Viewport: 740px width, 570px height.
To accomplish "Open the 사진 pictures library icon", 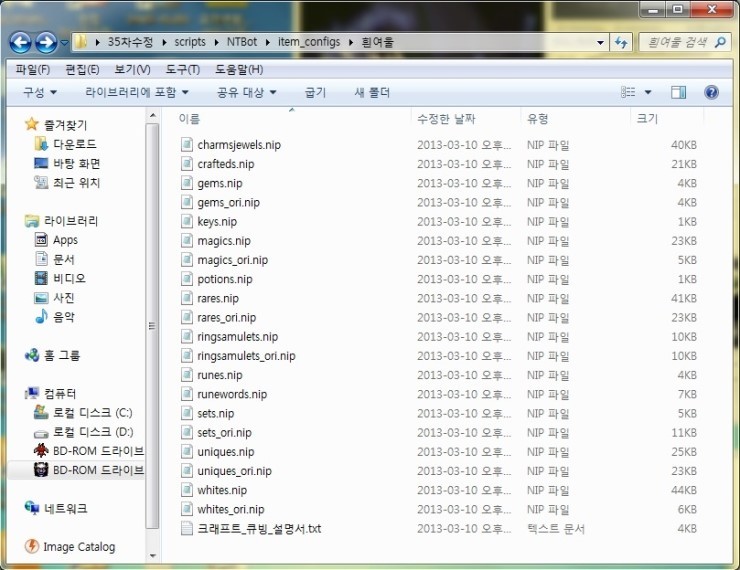I will (41, 298).
